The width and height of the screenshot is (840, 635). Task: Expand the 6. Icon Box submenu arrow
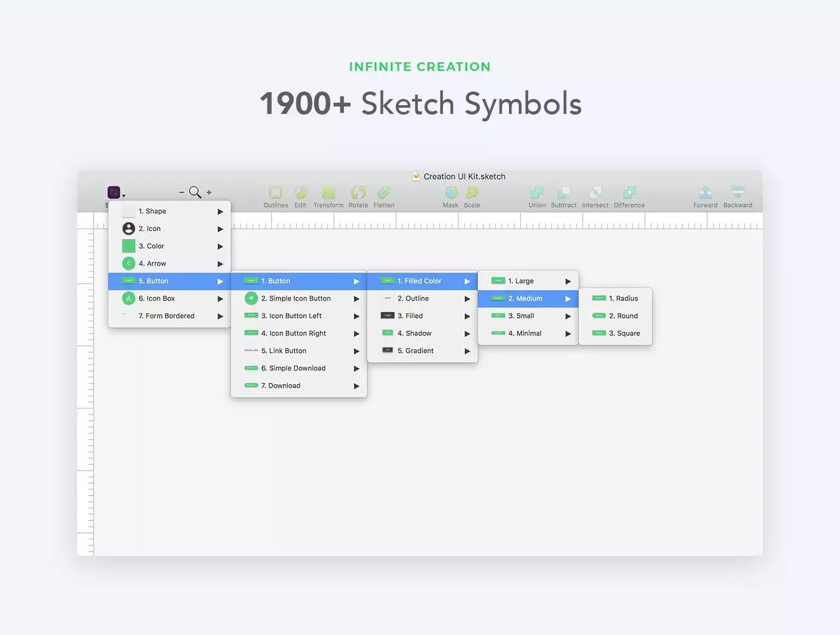(220, 299)
